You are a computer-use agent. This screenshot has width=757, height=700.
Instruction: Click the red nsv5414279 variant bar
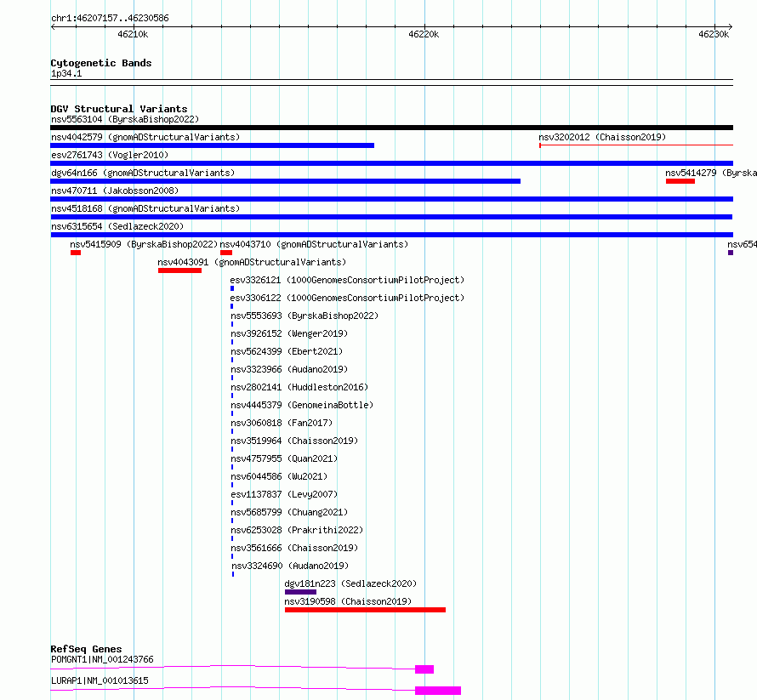(680, 181)
